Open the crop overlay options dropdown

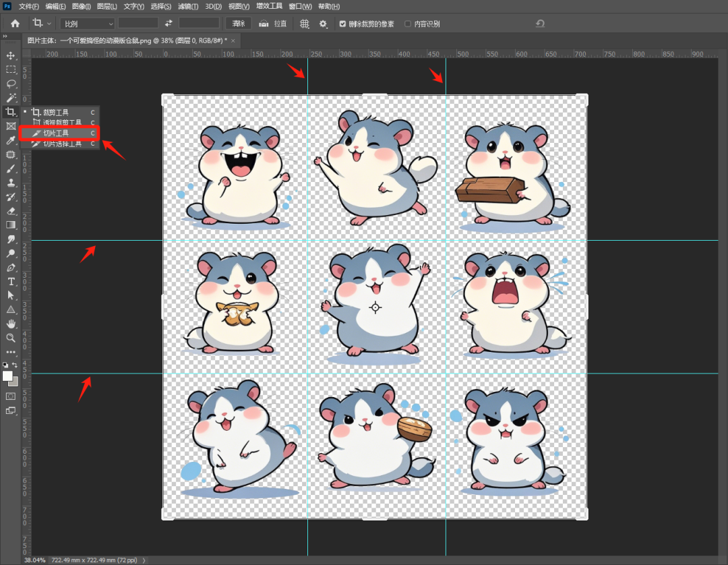[304, 24]
